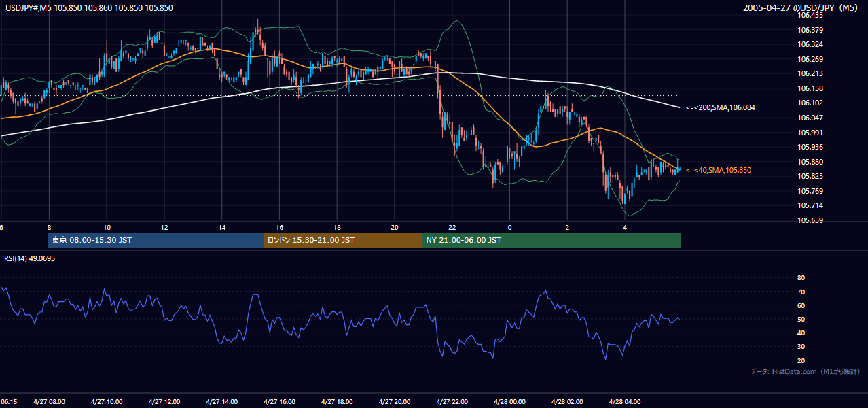Click price axis value 106.047
This screenshot has width=868, height=408.
point(810,118)
